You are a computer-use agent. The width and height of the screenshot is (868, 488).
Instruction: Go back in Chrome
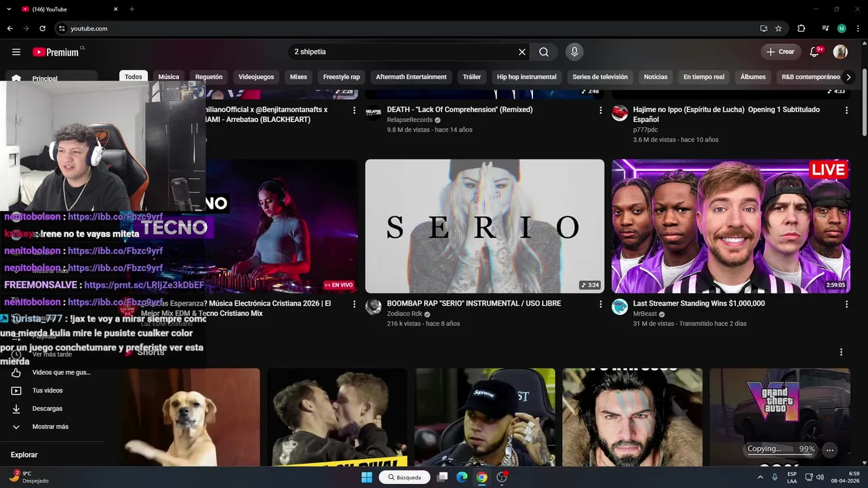10,28
